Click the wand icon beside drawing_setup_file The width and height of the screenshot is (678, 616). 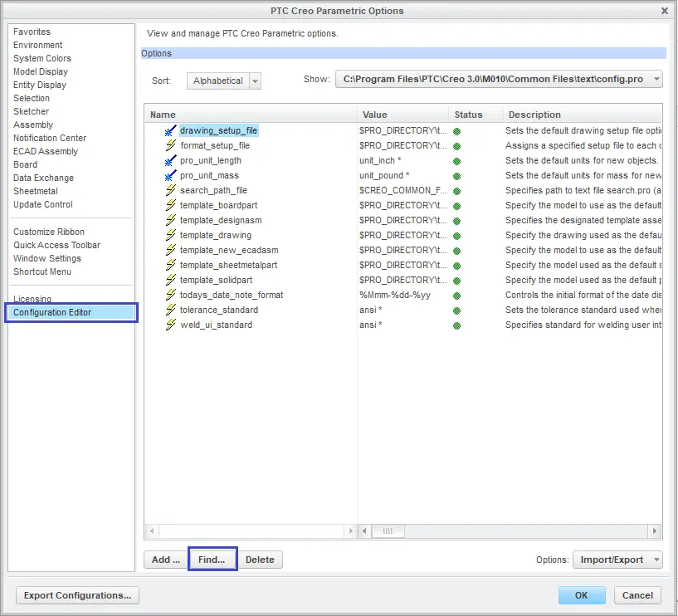pyautogui.click(x=170, y=131)
